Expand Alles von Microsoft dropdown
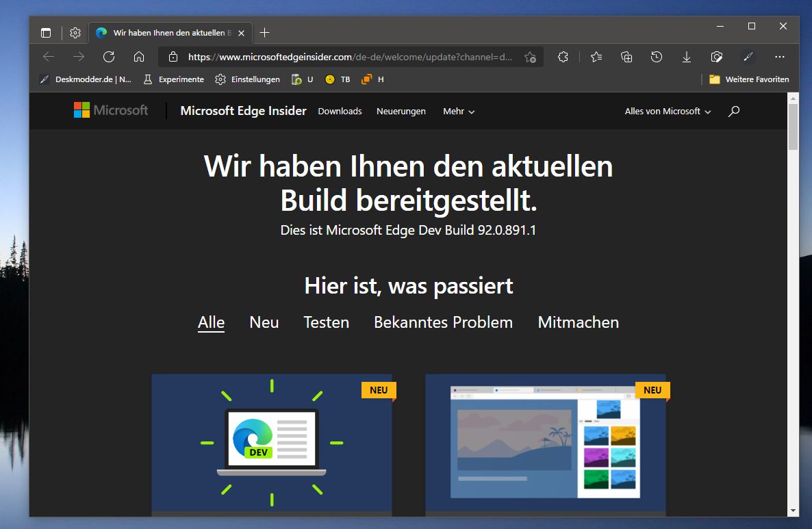812x529 pixels. pos(668,112)
